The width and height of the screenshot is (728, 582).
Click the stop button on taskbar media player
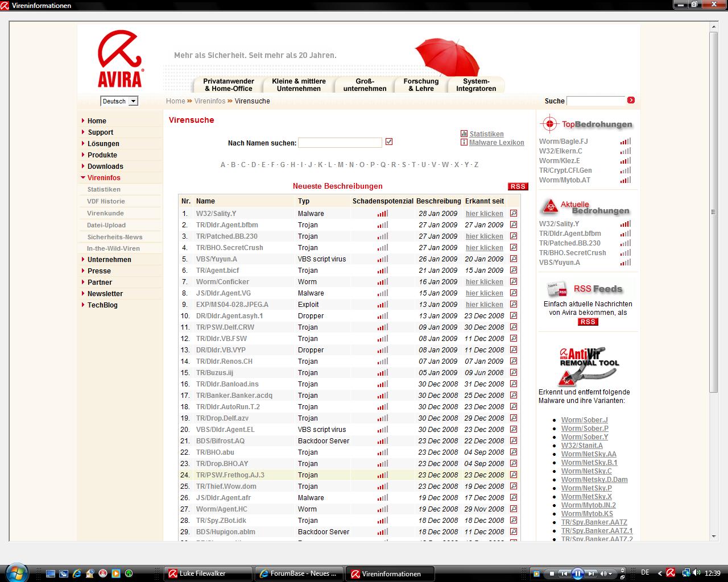click(x=551, y=573)
